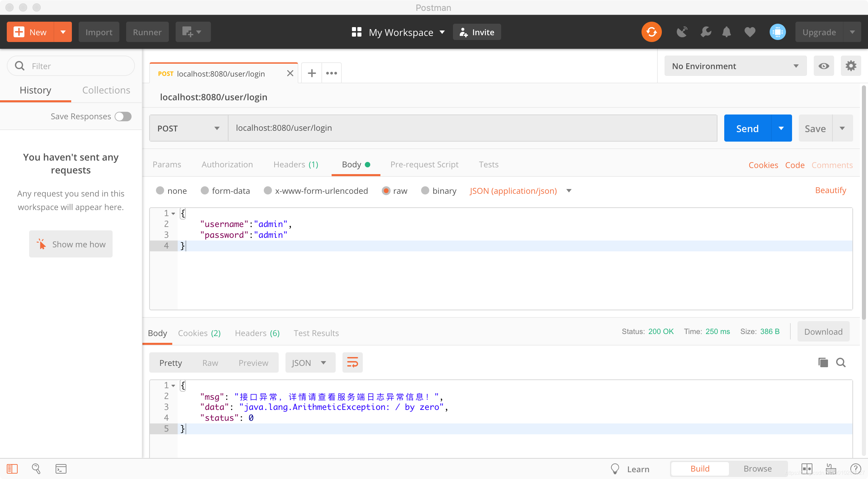
Task: Open the Params tab
Action: (x=167, y=164)
